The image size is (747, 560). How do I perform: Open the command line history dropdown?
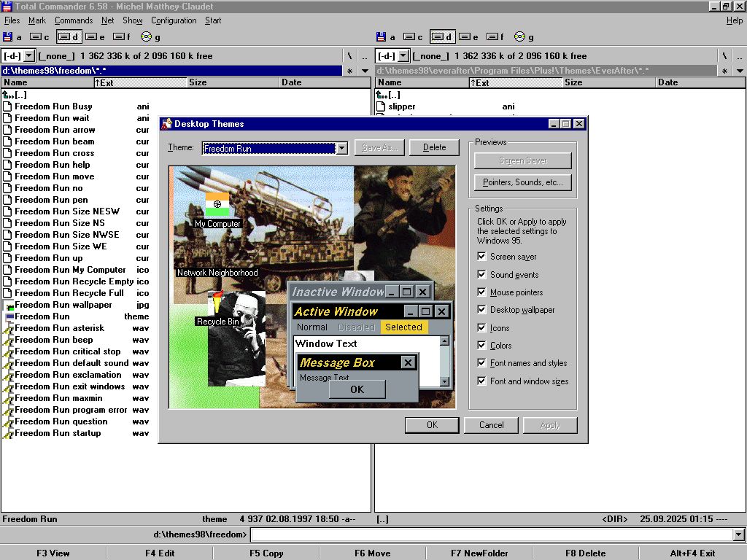coord(739,535)
